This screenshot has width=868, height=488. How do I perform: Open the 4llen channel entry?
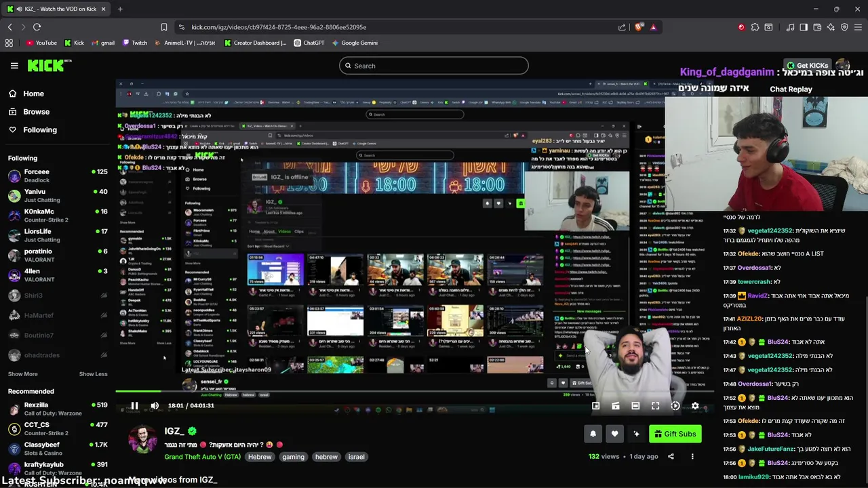click(57, 274)
